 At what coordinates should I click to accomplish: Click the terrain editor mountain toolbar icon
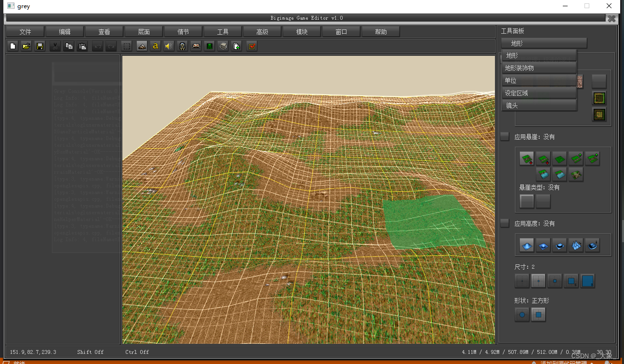point(142,46)
